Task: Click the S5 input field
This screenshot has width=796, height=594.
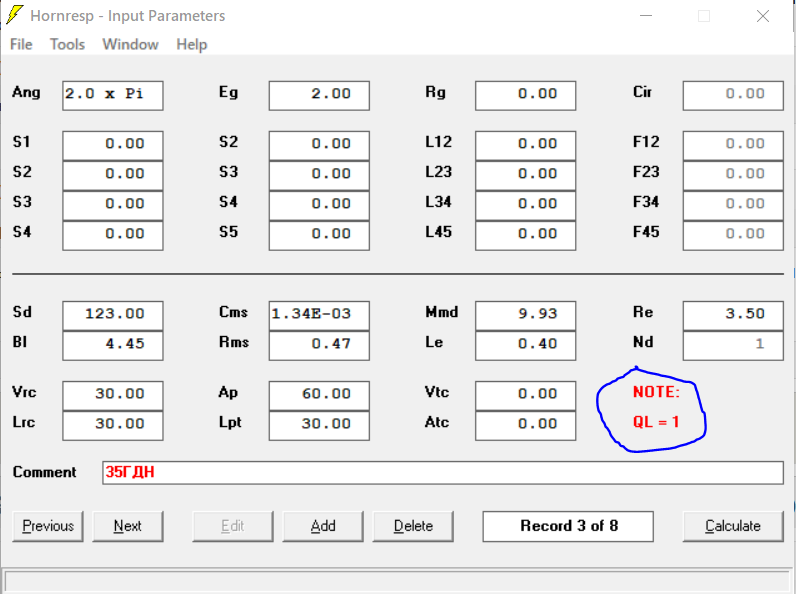Action: [x=319, y=236]
